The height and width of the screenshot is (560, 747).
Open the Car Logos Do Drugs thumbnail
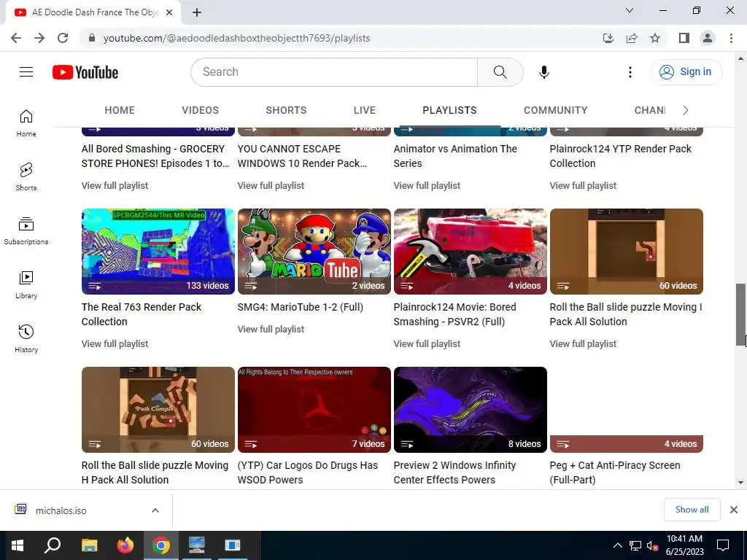click(314, 410)
